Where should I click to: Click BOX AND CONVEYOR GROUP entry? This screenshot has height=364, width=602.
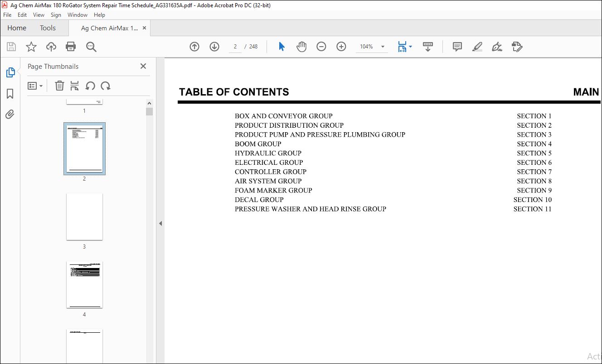283,116
